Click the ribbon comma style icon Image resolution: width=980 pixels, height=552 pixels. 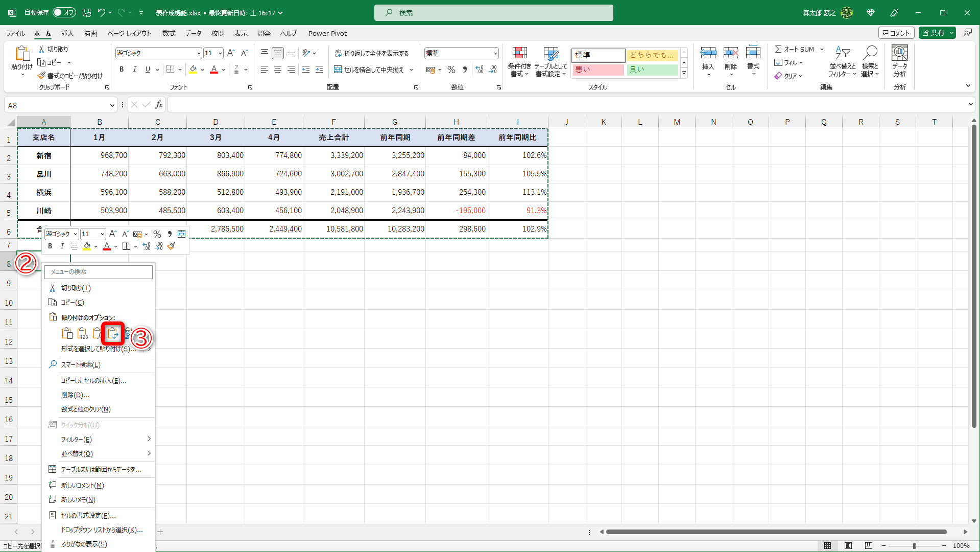[x=465, y=70]
